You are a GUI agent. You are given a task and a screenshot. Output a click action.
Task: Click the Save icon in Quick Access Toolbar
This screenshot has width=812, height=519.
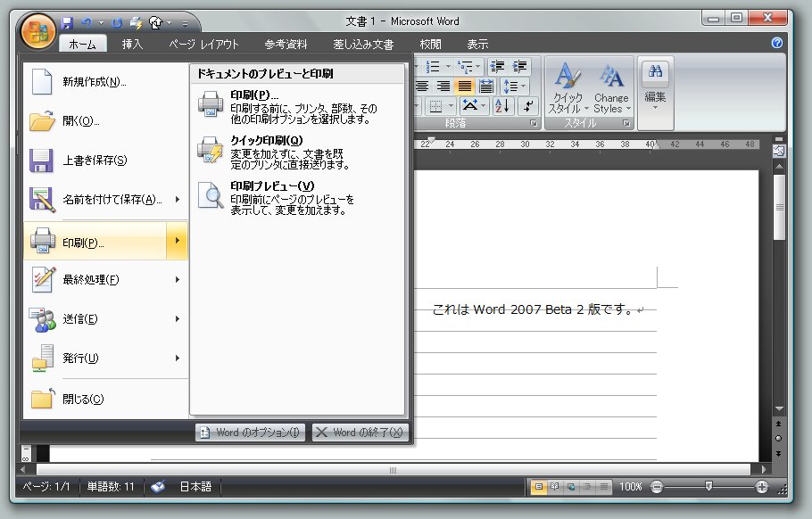click(x=67, y=23)
